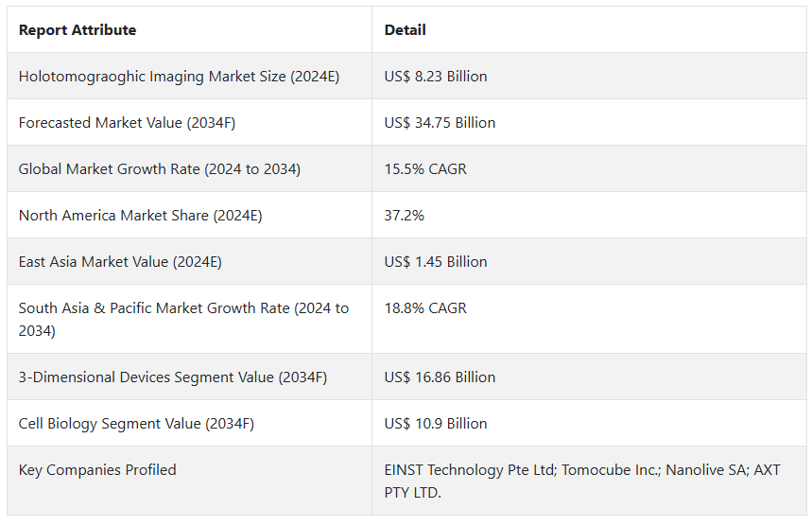Image resolution: width=812 pixels, height=526 pixels.
Task: Click the 'US$ 16.86 Billion' value
Action: click(x=440, y=377)
